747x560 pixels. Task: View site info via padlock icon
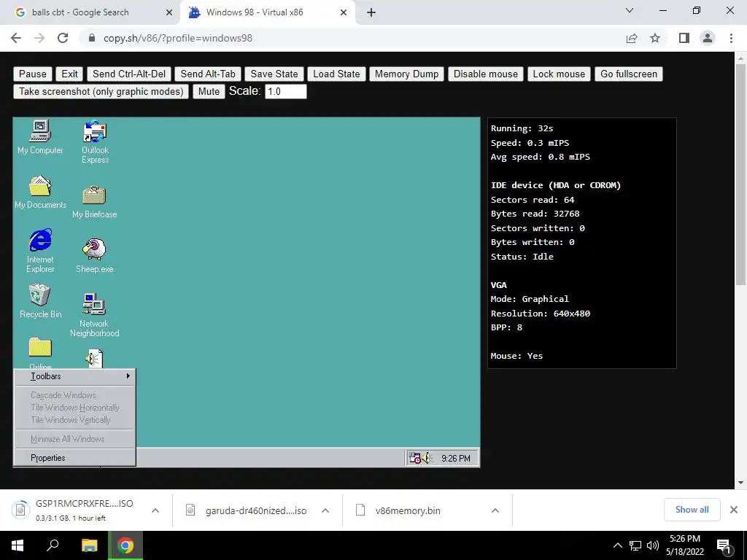pyautogui.click(x=92, y=38)
